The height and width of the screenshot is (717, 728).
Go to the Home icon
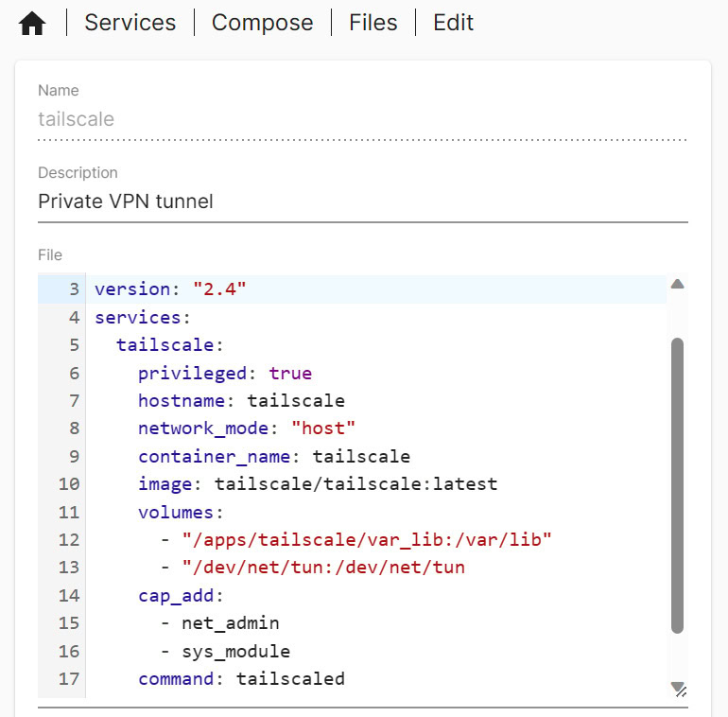point(32,24)
